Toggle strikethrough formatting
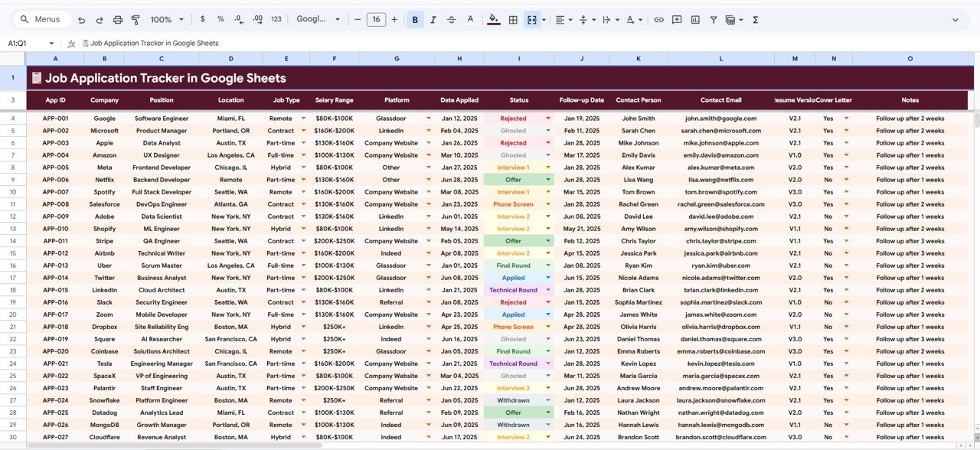 451,18
